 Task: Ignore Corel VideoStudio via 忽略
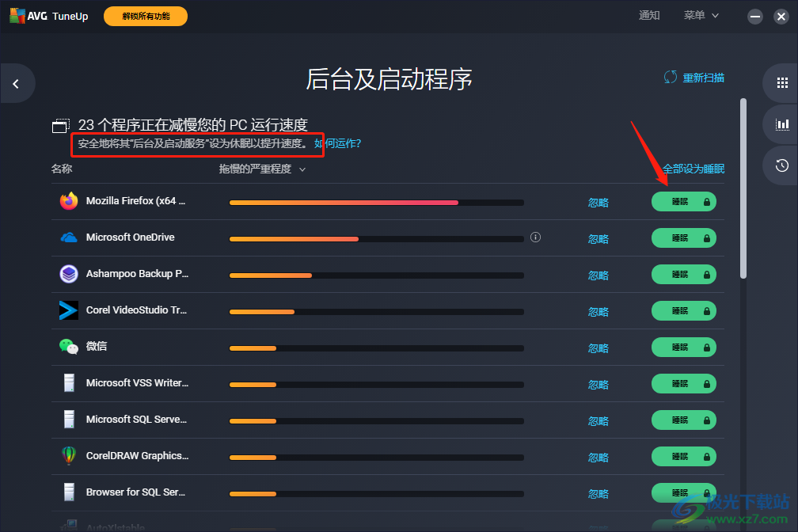pyautogui.click(x=598, y=312)
